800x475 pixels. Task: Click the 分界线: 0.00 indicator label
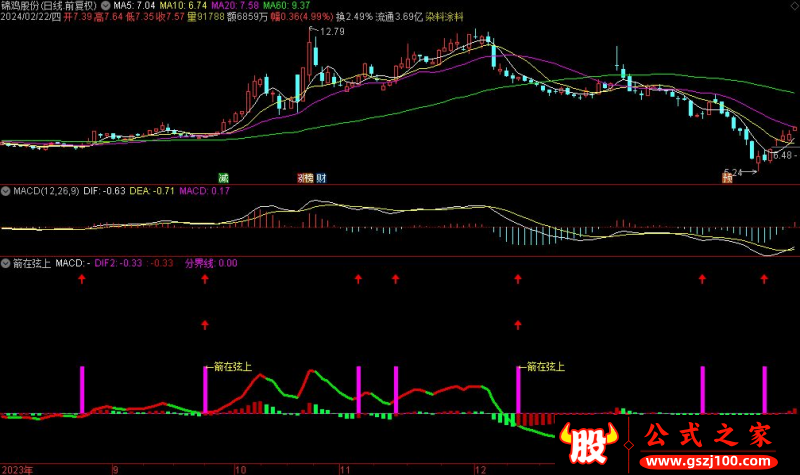(x=212, y=264)
